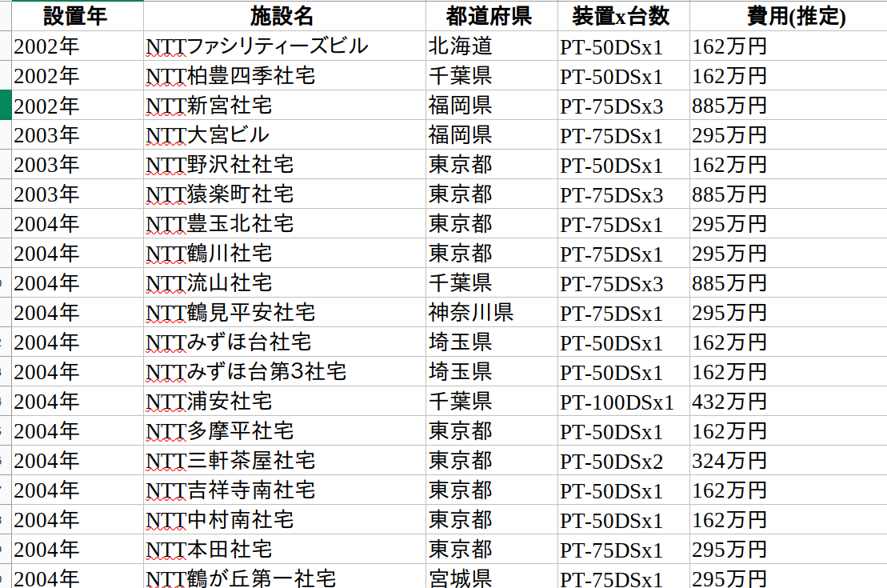This screenshot has width=887, height=588.
Task: Click PT-100DSx1 in the NTT浦安社宅 row
Action: pyautogui.click(x=623, y=402)
